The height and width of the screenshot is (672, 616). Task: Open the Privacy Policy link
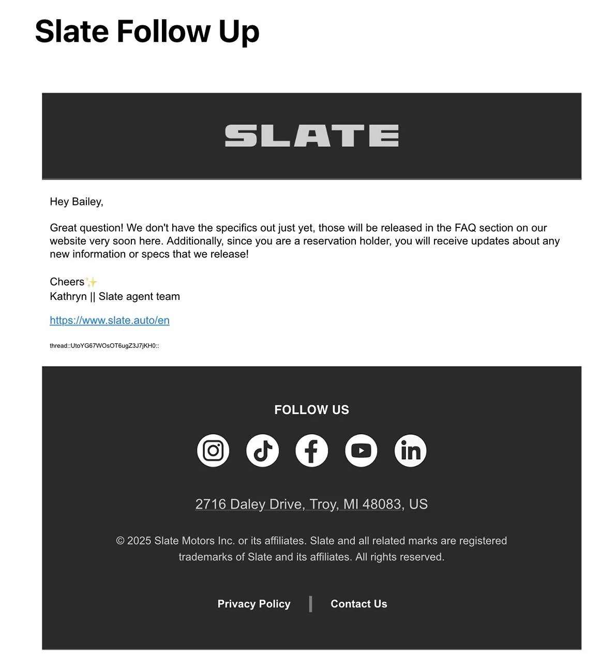254,604
